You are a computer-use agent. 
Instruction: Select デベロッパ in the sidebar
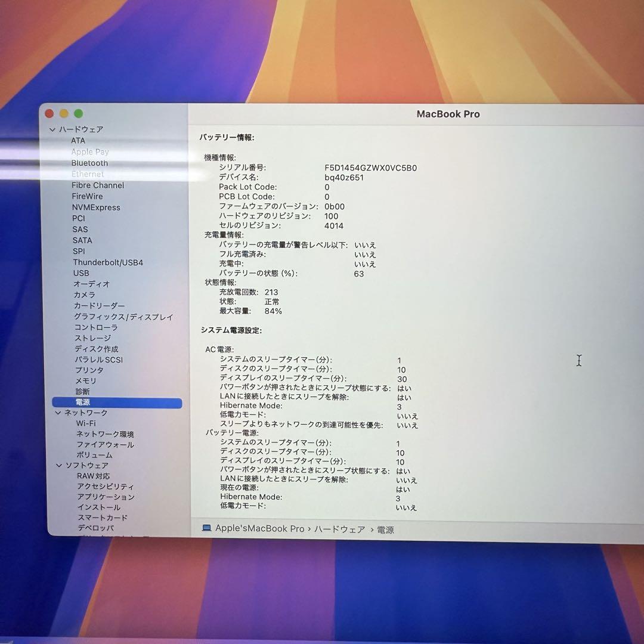pyautogui.click(x=95, y=528)
